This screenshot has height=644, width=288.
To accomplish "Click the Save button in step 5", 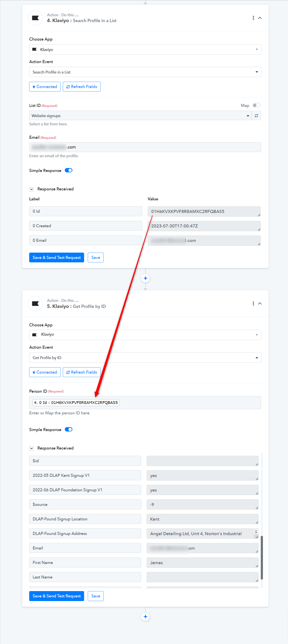I will (x=95, y=596).
